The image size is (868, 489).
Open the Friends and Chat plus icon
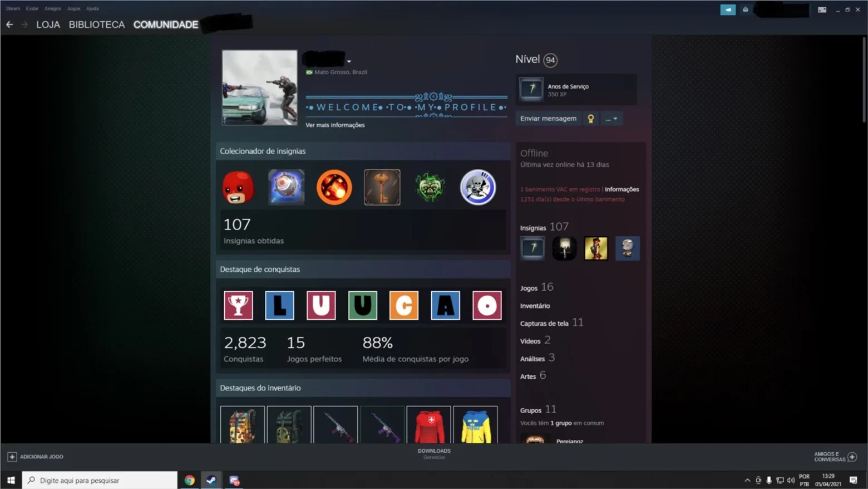852,457
